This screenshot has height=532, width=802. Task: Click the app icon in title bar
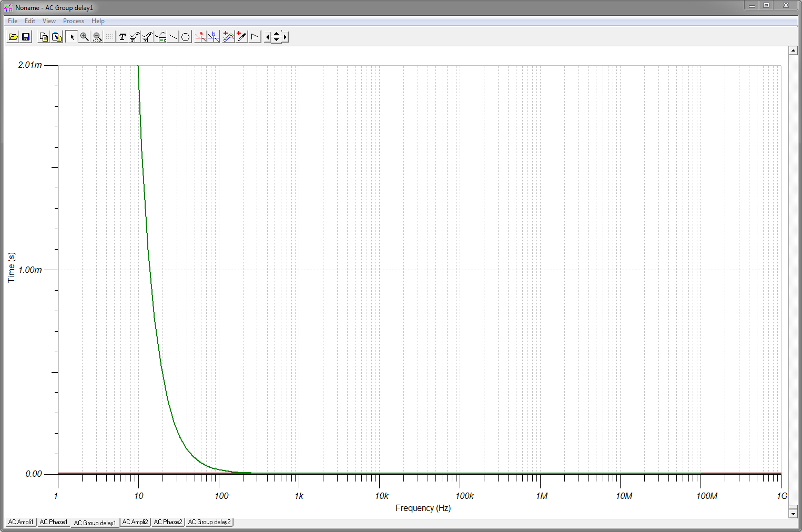(x=8, y=7)
